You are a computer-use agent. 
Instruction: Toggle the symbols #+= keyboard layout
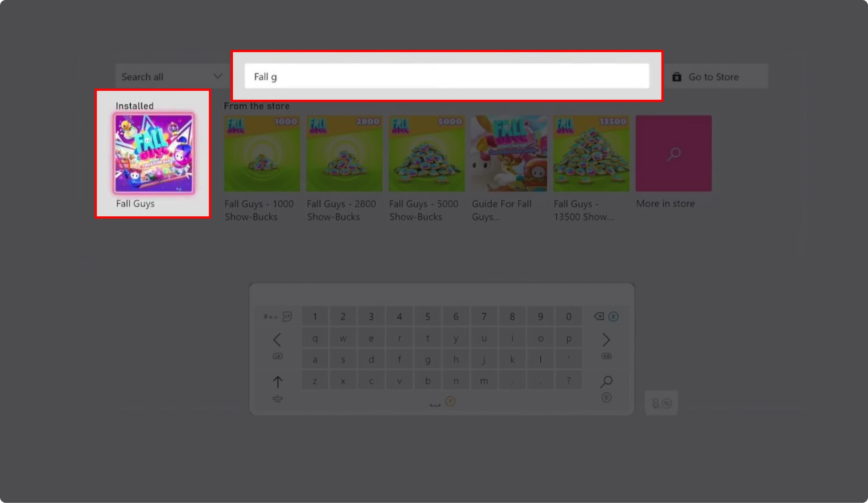pos(271,317)
